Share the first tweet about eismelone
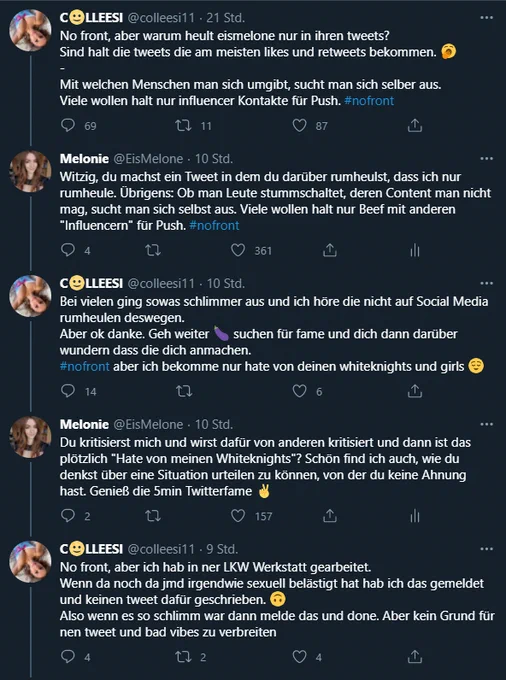The height and width of the screenshot is (680, 506). (415, 126)
